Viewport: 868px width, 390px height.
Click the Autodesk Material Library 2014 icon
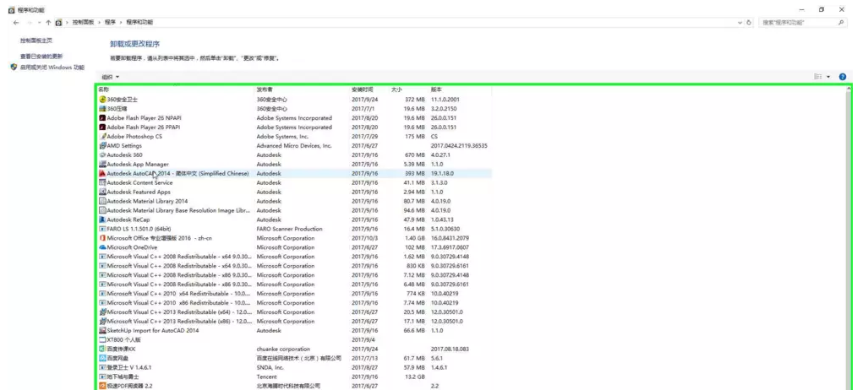click(102, 202)
